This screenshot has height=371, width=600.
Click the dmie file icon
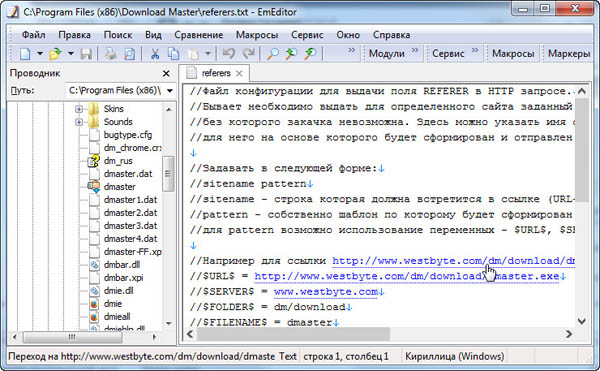94,304
